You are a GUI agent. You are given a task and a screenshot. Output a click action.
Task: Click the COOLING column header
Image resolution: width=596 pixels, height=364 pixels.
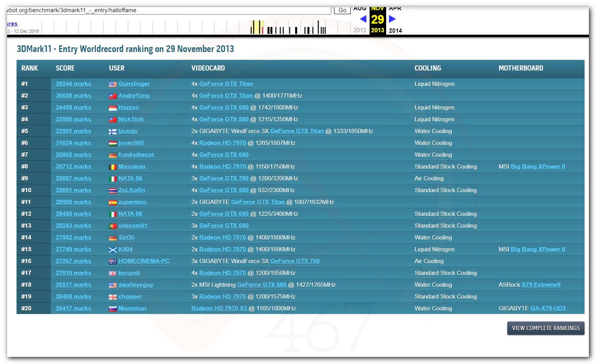pyautogui.click(x=428, y=68)
